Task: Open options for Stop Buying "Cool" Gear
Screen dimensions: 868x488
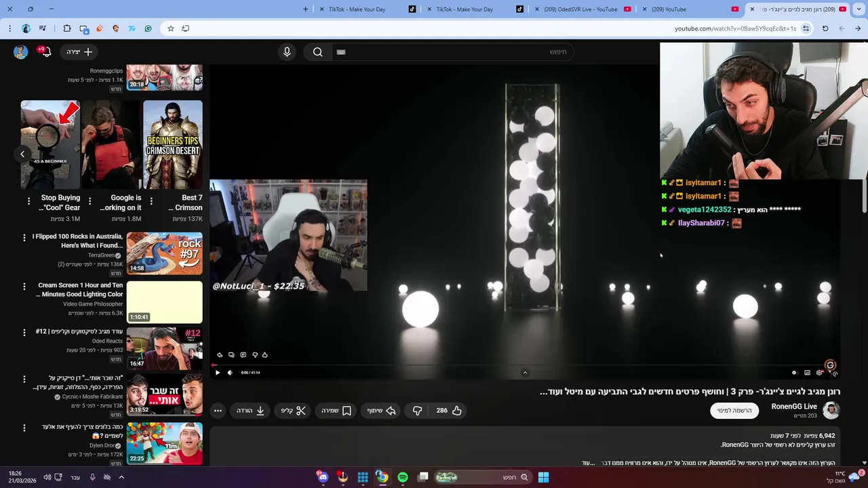Action: (28, 201)
